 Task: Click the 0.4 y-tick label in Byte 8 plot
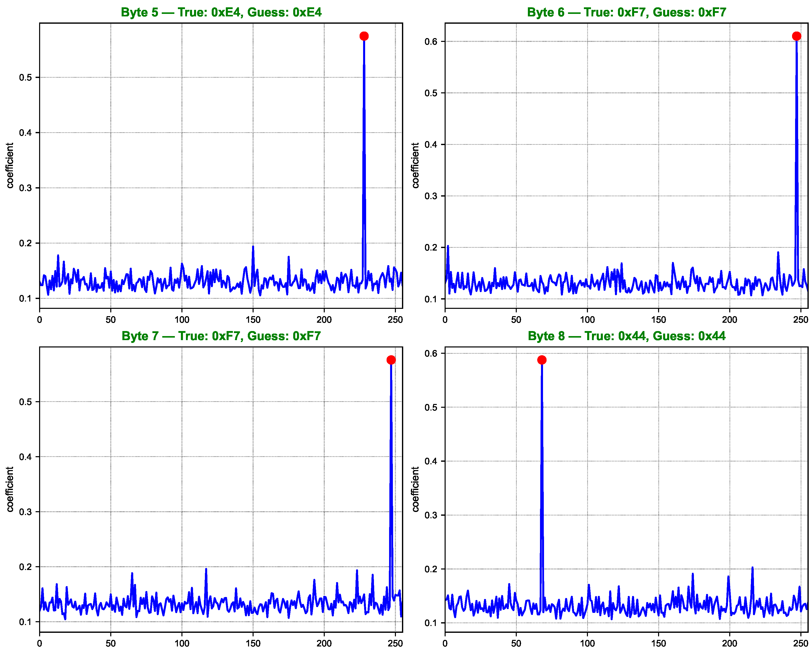[431, 461]
